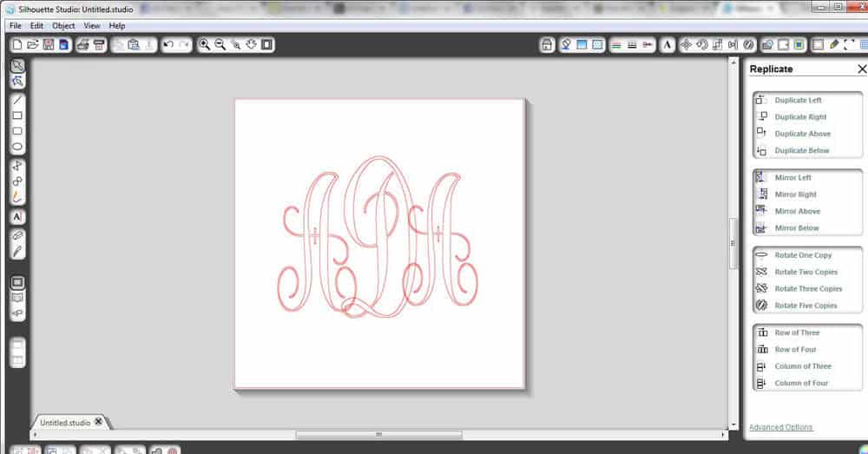Open the Help menu
868x454 pixels.
117,25
